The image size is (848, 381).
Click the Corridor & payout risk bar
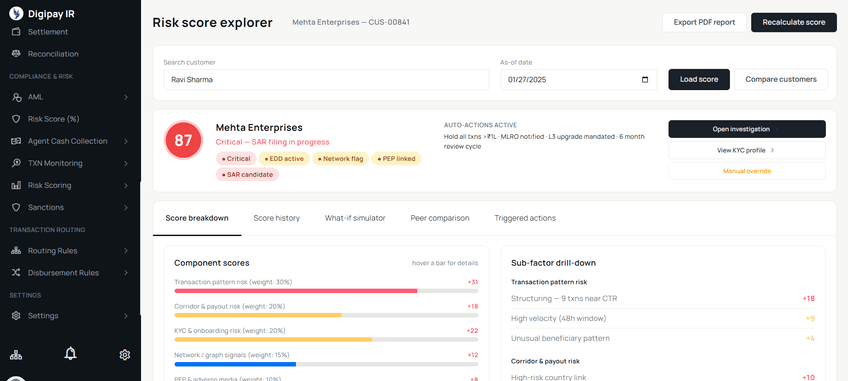[326, 315]
